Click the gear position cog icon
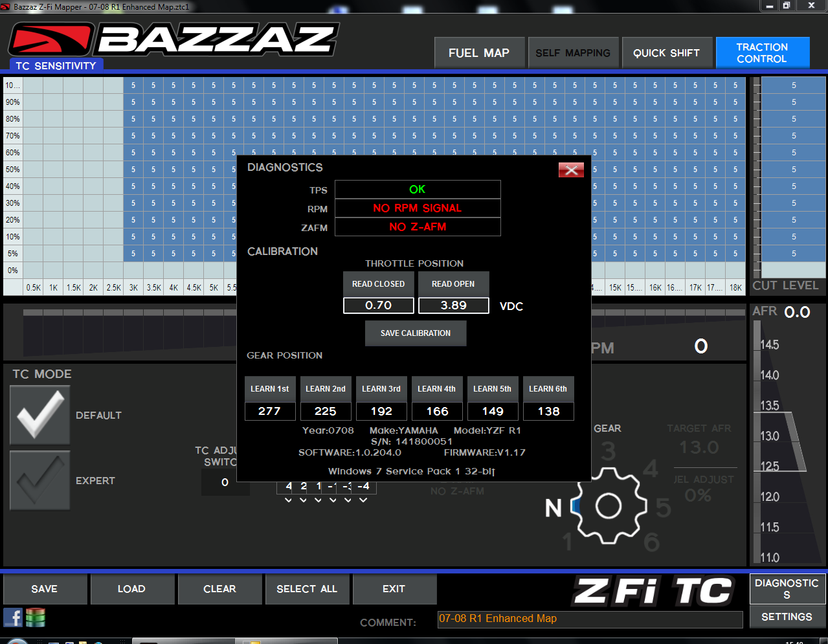 608,505
